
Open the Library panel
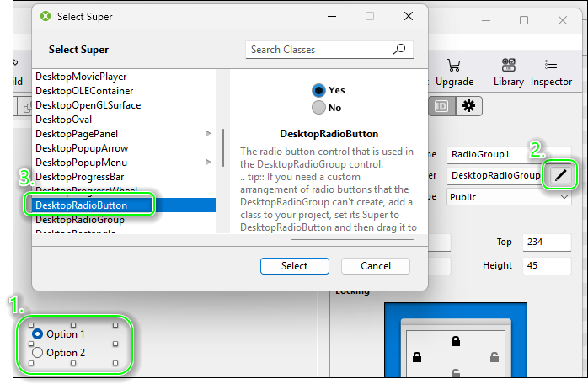click(509, 72)
